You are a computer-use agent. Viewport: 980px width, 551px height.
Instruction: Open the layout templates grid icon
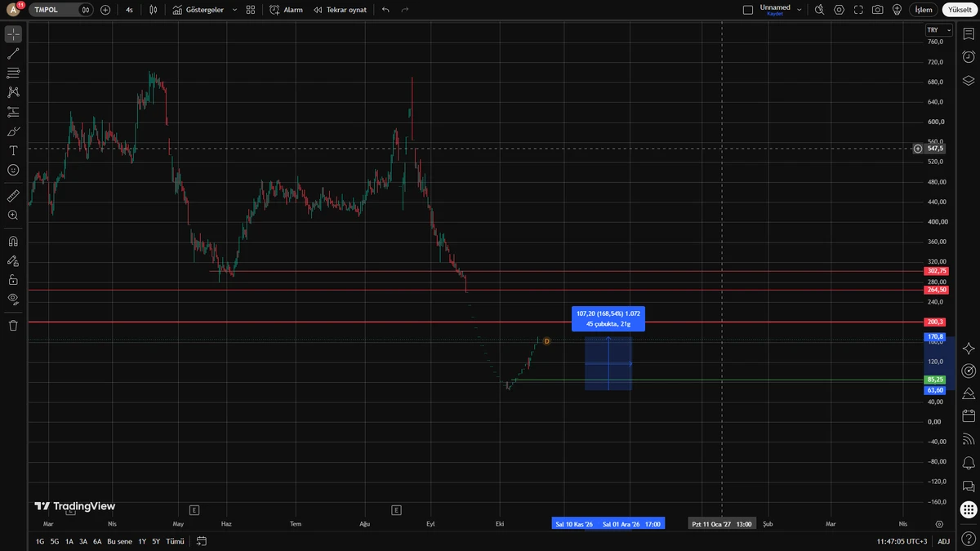pos(251,10)
